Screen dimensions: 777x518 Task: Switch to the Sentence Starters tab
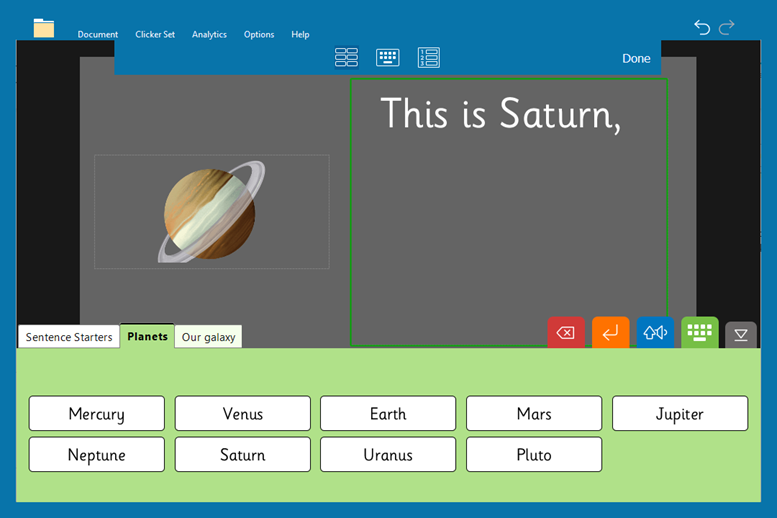pyautogui.click(x=69, y=337)
